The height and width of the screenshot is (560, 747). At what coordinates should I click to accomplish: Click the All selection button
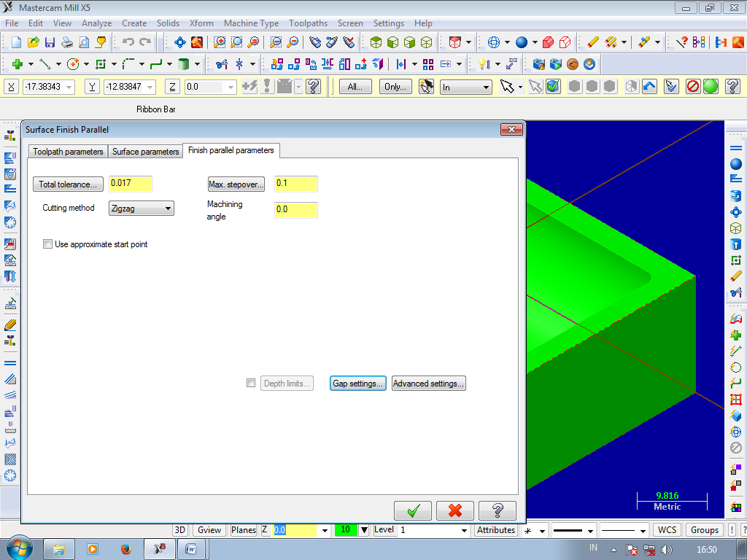[x=355, y=87]
